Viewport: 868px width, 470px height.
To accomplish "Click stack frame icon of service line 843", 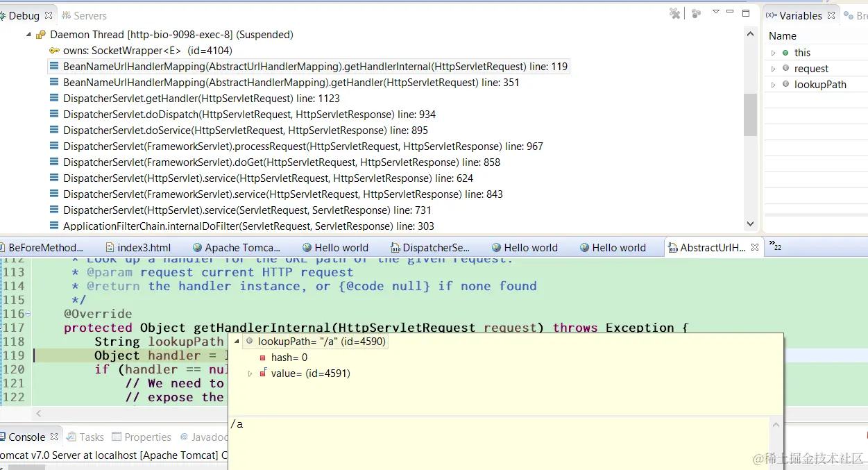I will 54,194.
